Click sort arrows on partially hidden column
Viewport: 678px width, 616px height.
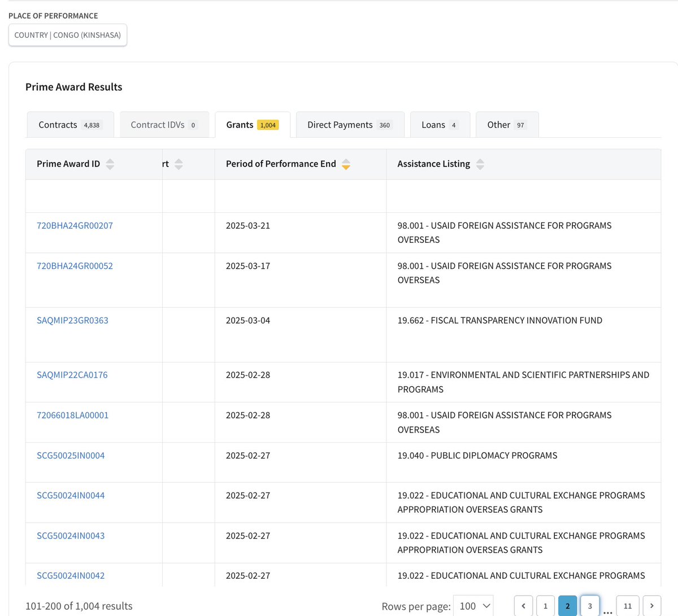(179, 164)
